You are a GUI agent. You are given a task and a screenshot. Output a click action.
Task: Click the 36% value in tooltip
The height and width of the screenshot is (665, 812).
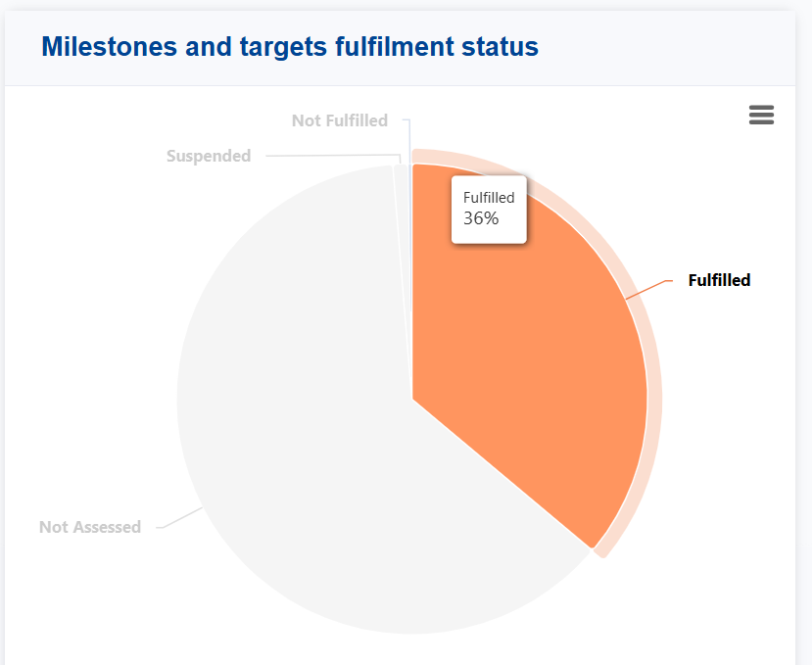[481, 218]
